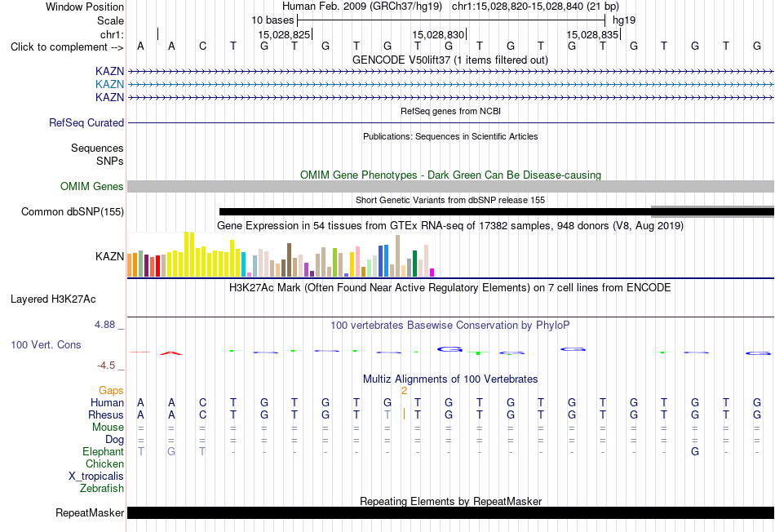Open OMIM Gene Phenotypes track title
The image size is (775, 532).
coord(450,175)
